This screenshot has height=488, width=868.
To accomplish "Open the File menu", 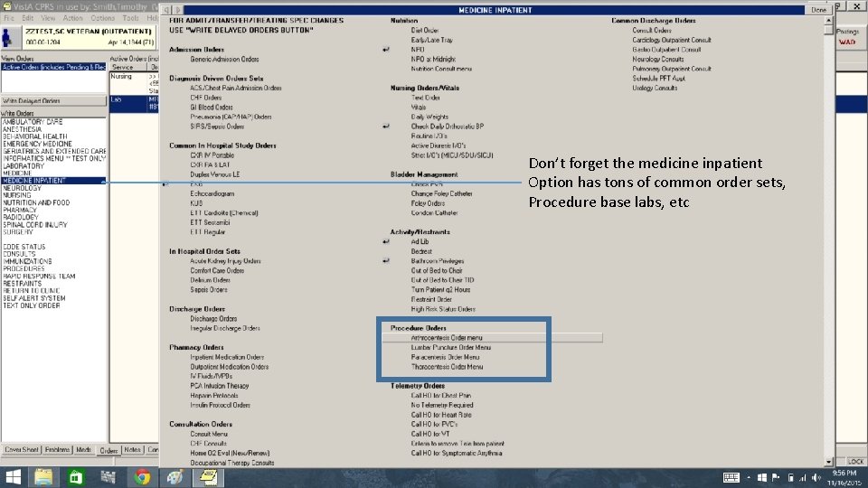I will coord(9,18).
